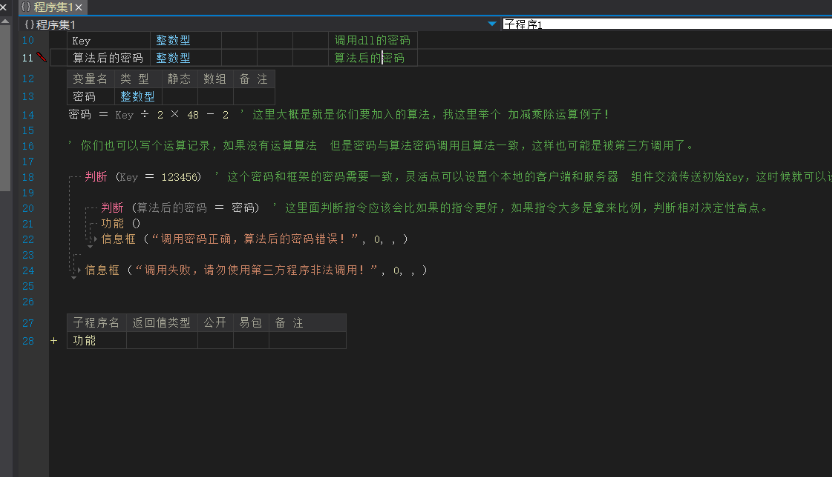Select the 整数型 type of Key parameter

pos(171,41)
